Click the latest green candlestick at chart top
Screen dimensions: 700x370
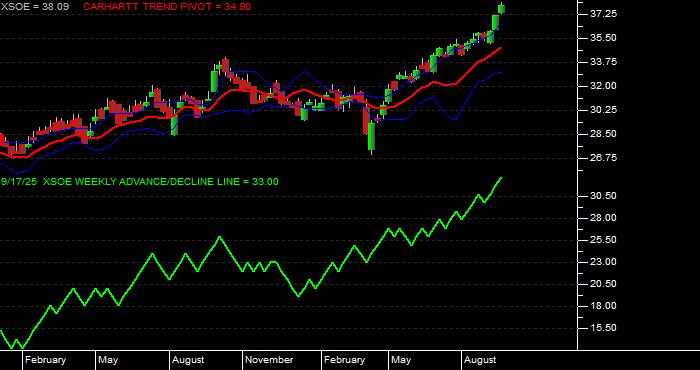(x=502, y=8)
